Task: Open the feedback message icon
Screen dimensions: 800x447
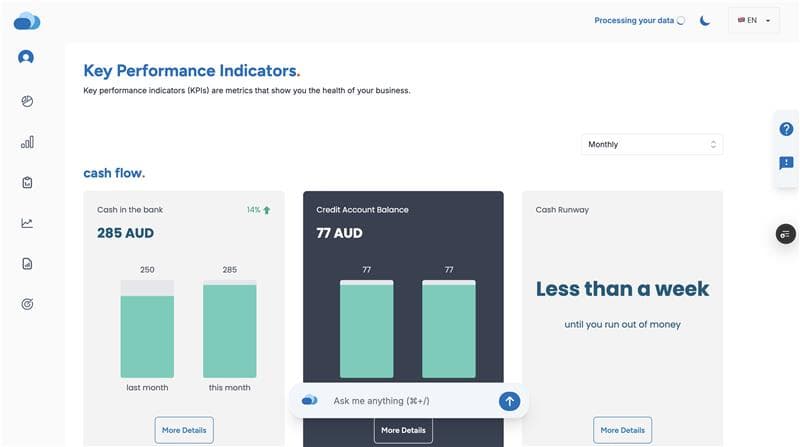Action: pyautogui.click(x=786, y=163)
